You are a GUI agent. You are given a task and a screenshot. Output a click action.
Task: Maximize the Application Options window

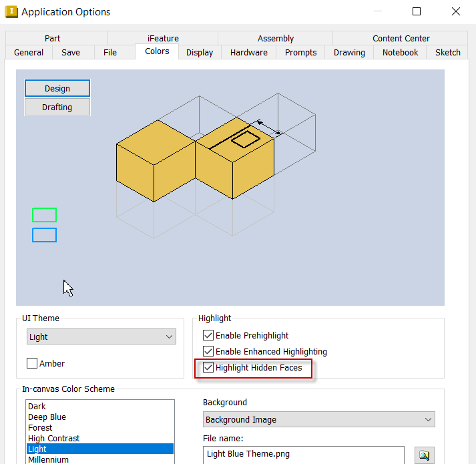417,11
